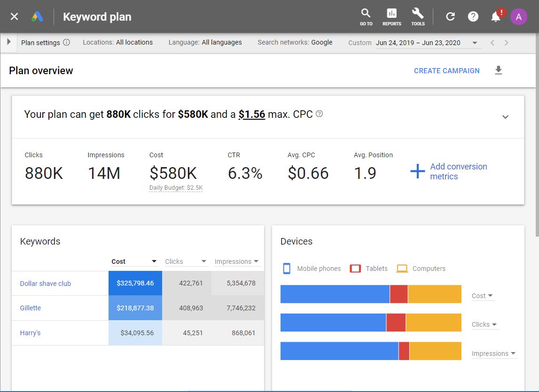
Task: Open the notifications bell
Action: [x=495, y=17]
